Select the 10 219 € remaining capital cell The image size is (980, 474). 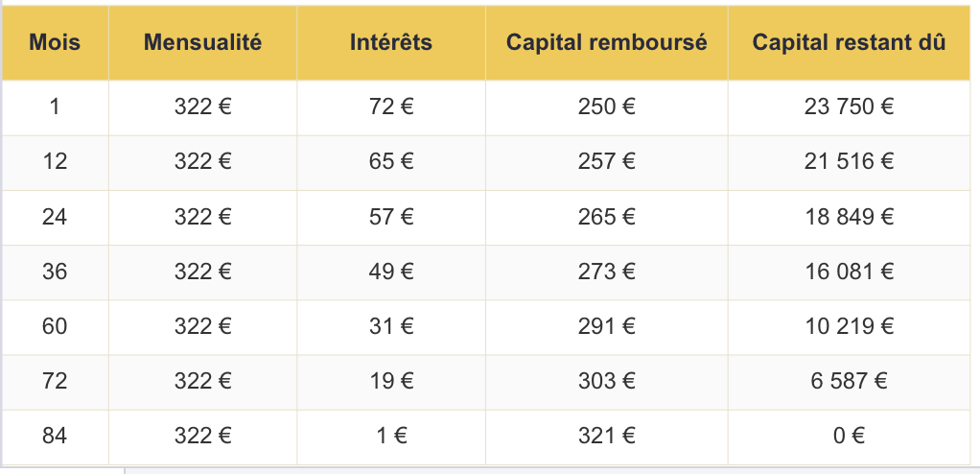(849, 327)
